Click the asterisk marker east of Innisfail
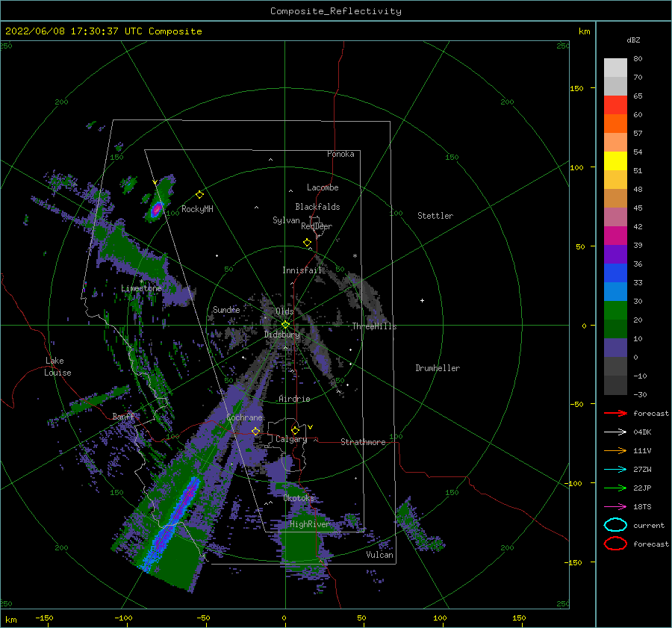 pos(355,256)
